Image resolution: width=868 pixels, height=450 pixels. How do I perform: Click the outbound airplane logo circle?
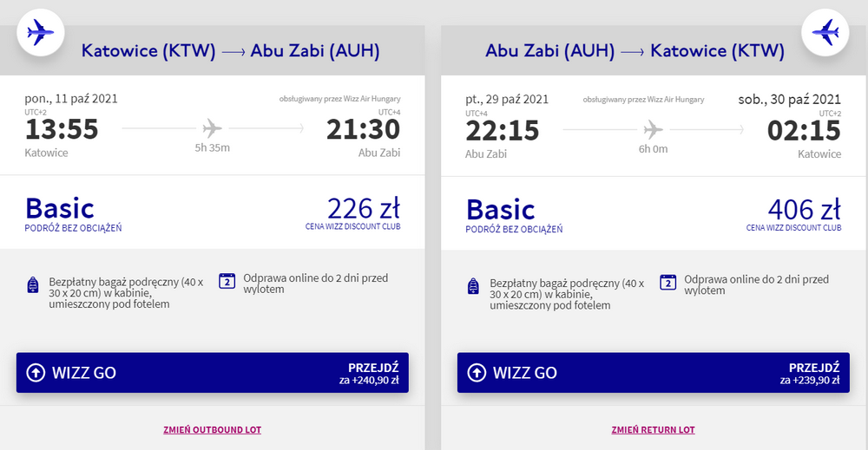40,34
